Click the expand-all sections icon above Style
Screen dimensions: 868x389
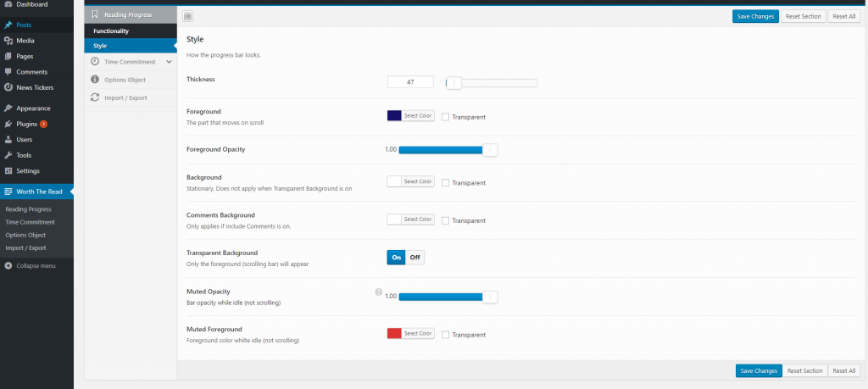coord(187,16)
